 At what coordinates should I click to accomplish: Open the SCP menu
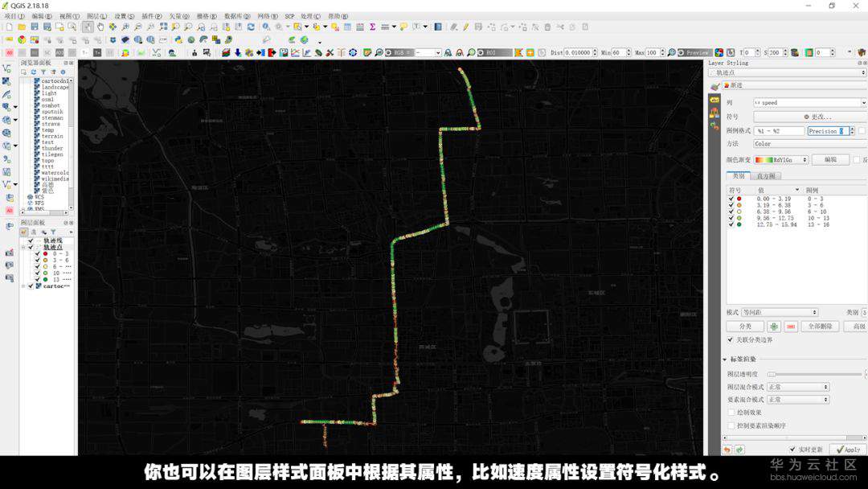click(289, 16)
